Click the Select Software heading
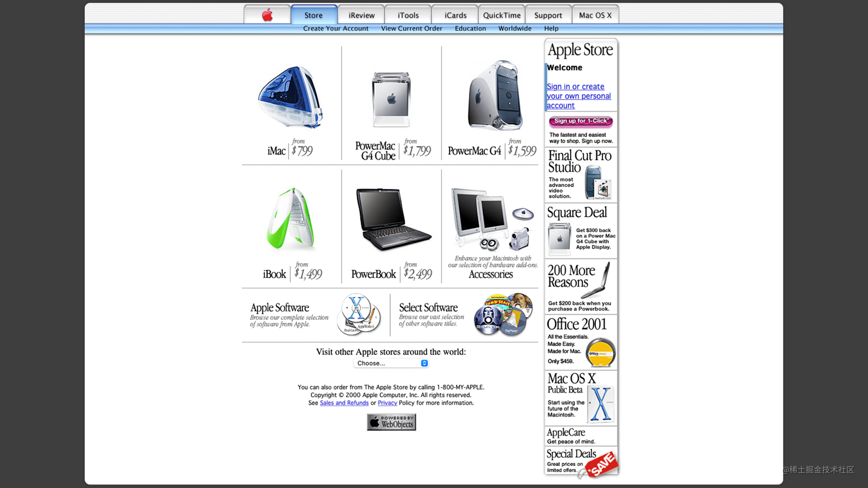The height and width of the screenshot is (488, 868). 428,308
